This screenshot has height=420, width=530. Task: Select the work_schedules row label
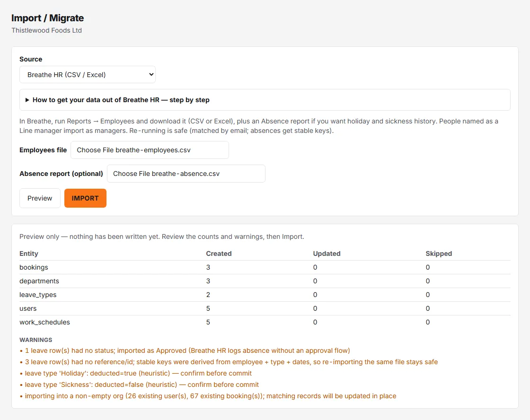pyautogui.click(x=44, y=323)
